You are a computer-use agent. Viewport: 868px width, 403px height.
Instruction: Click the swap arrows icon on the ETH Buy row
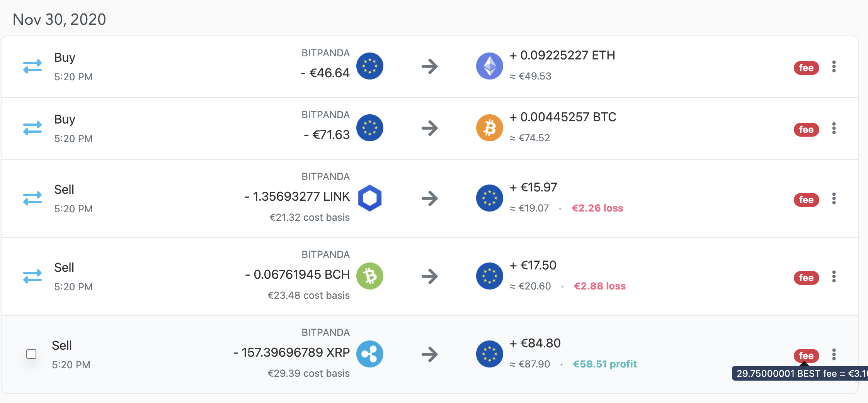click(x=32, y=66)
